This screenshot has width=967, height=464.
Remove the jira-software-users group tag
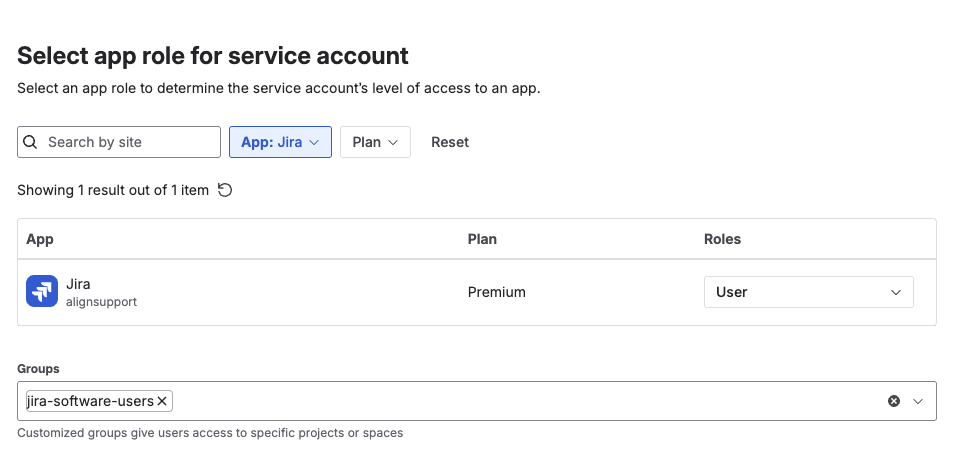[162, 401]
